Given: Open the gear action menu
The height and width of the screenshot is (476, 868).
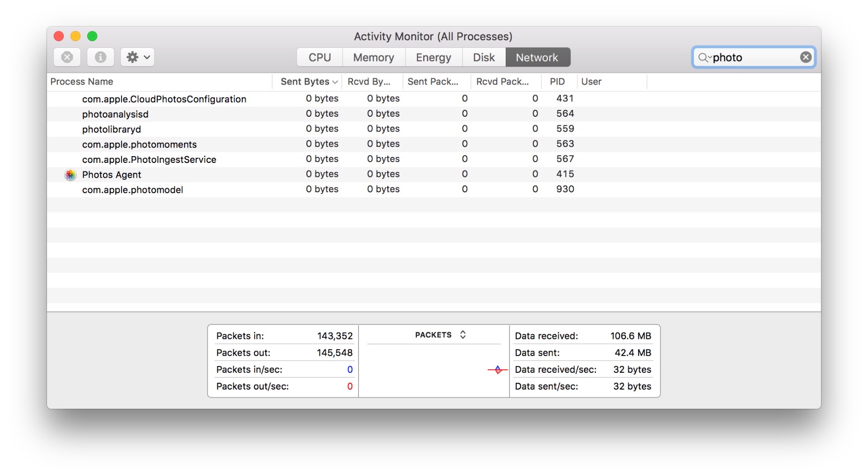Looking at the screenshot, I should coord(137,57).
